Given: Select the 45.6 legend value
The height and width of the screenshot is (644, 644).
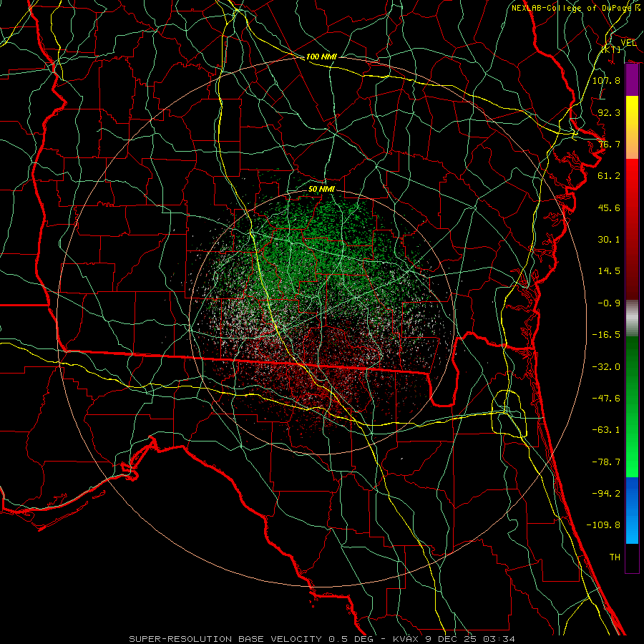Looking at the screenshot, I should (609, 208).
